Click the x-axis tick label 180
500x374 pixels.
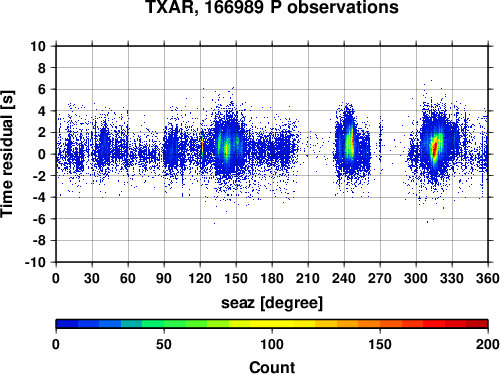[x=272, y=279]
